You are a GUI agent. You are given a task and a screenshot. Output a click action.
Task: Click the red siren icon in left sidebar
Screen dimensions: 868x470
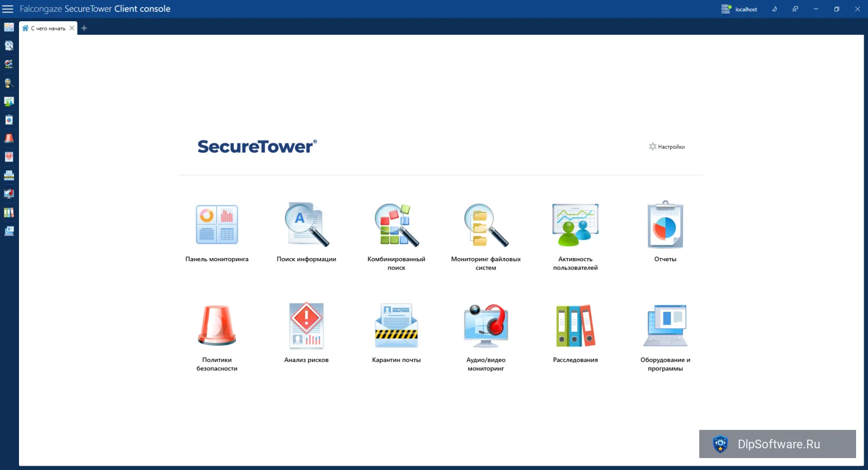click(x=9, y=138)
